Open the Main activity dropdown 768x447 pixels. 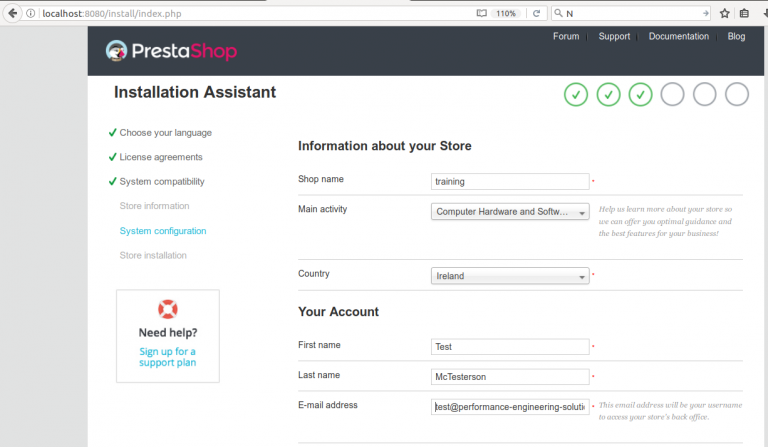tap(510, 212)
